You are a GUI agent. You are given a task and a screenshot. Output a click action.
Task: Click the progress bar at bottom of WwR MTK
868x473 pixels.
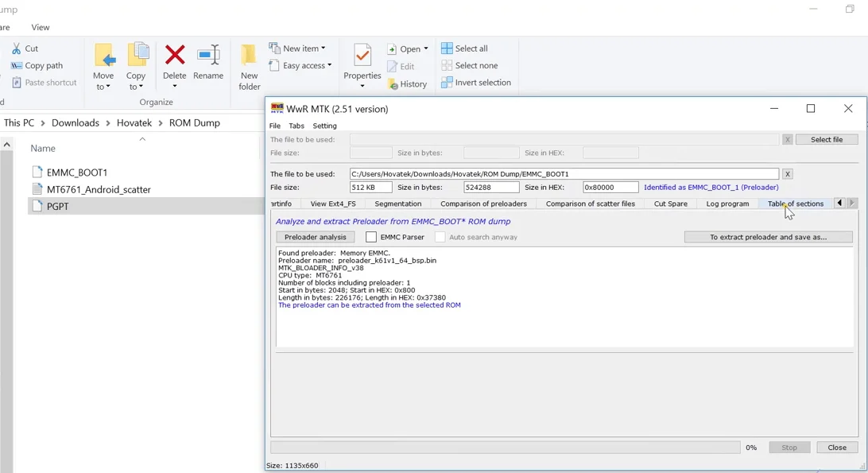[x=505, y=448]
